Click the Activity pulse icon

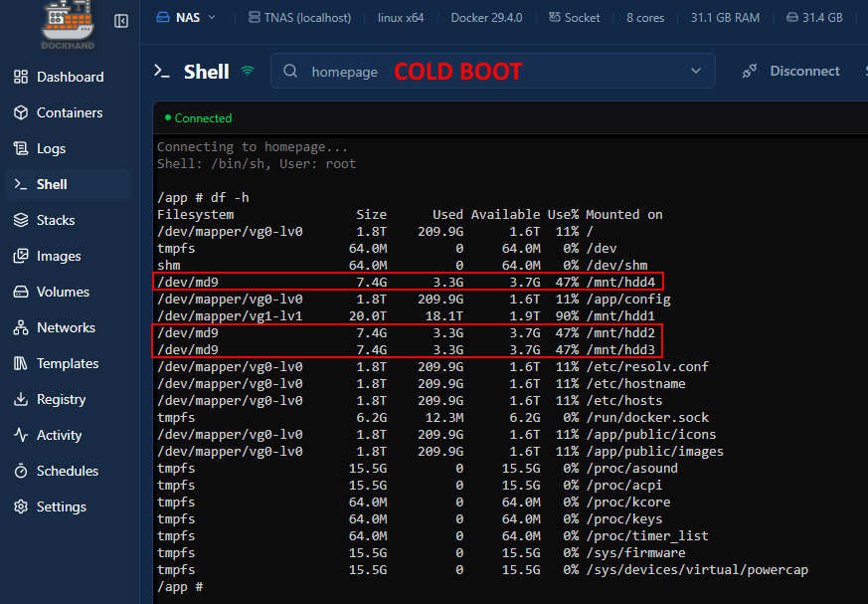coord(21,435)
